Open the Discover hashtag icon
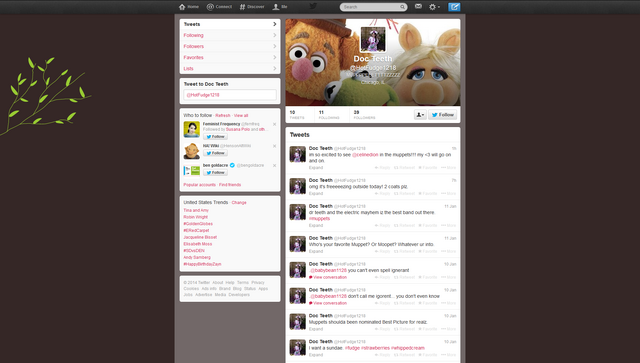 click(x=242, y=7)
